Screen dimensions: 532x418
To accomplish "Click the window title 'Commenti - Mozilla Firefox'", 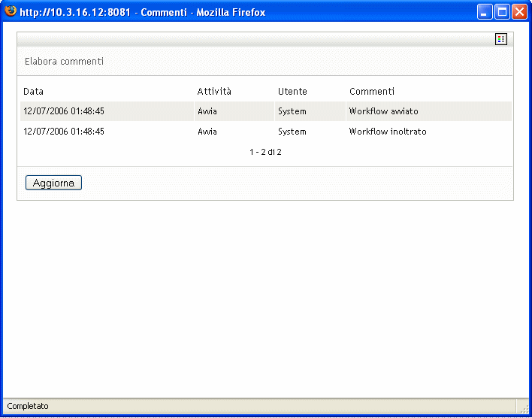I will click(x=203, y=13).
